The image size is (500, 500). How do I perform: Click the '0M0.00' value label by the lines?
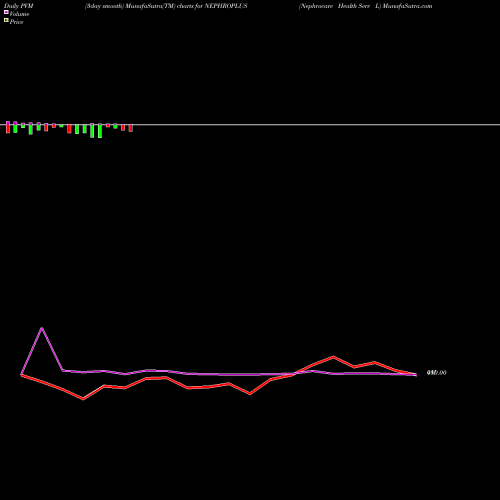[436, 373]
